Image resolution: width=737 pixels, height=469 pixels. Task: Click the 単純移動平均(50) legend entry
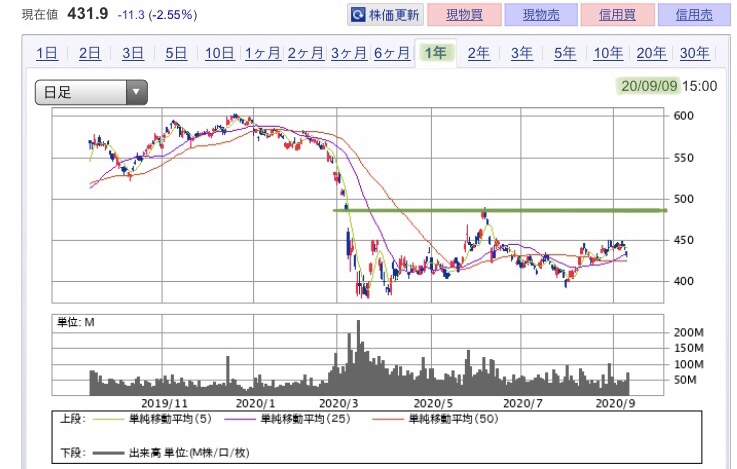tap(435, 419)
